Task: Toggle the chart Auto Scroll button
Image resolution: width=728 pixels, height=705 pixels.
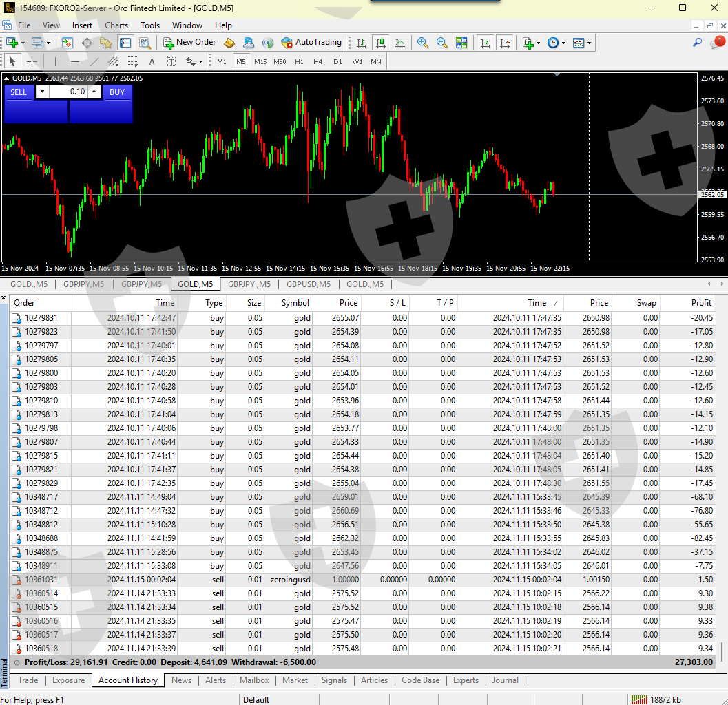Action: (x=486, y=43)
